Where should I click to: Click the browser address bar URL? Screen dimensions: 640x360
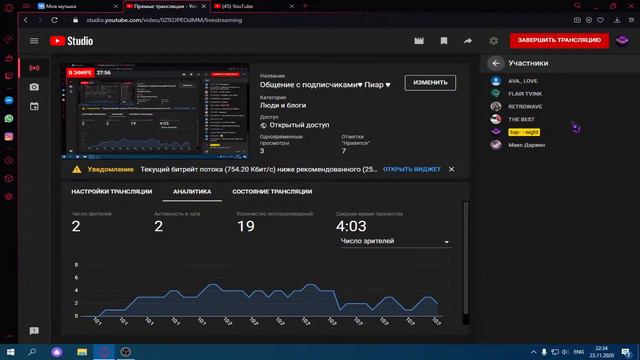point(164,20)
